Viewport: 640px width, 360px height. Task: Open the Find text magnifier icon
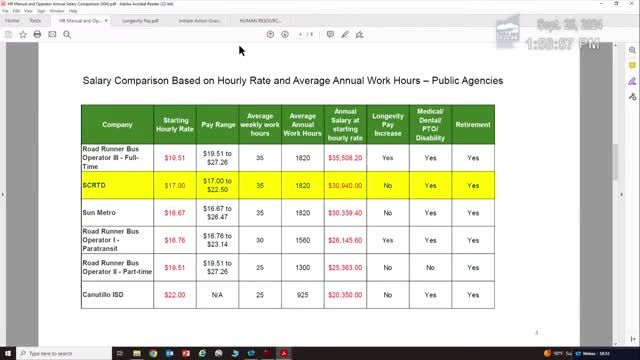pyautogui.click(x=67, y=35)
